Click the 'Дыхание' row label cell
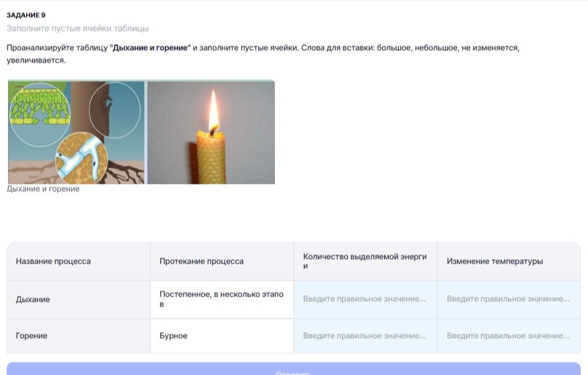588x375 pixels. click(78, 299)
